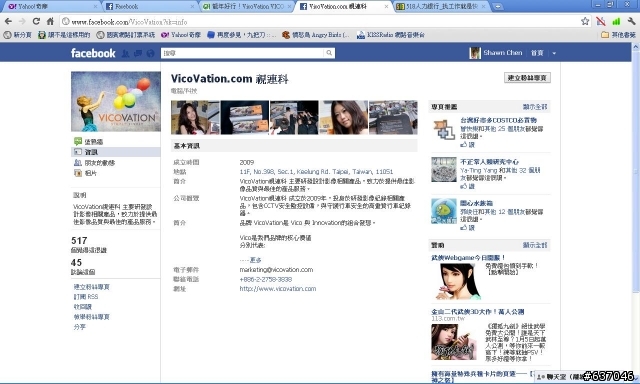The height and width of the screenshot is (384, 640).
Task: Open the Chrome wrench settings menu
Action: click(x=631, y=21)
